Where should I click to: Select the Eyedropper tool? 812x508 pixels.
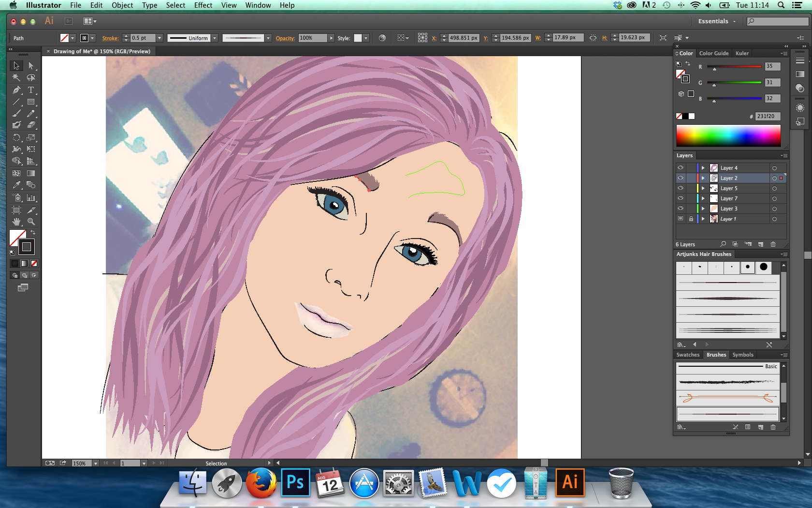pyautogui.click(x=16, y=185)
